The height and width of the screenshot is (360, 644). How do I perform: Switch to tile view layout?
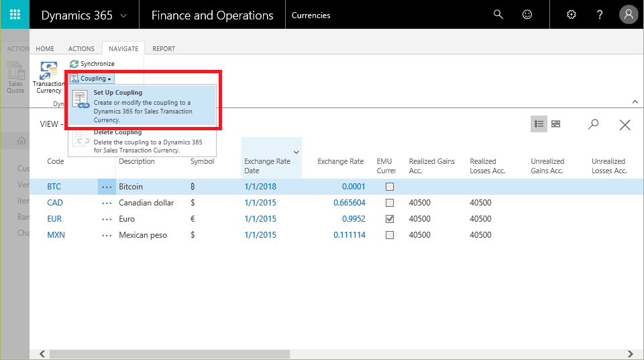coord(555,124)
